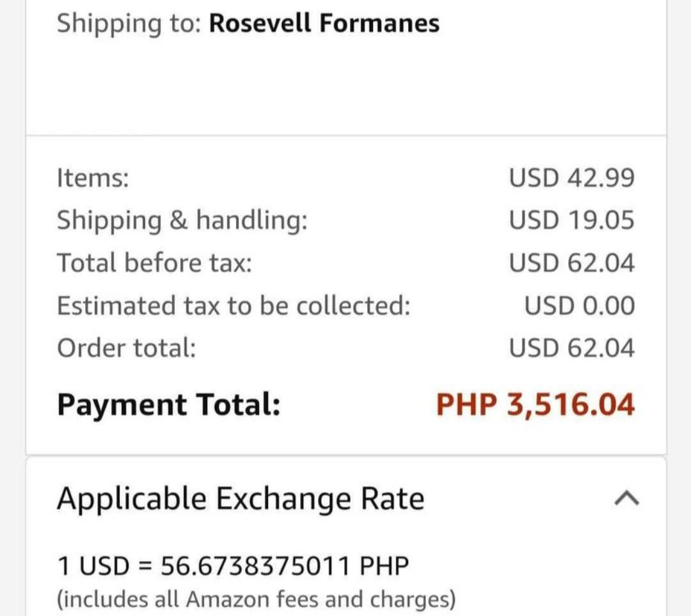Click the USD 0.00 tax amount

pyautogui.click(x=579, y=305)
